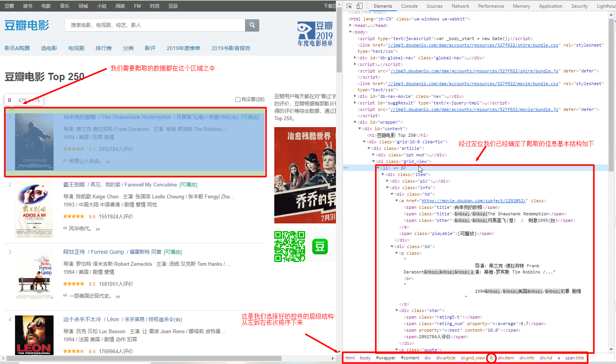Open the FM link in top bar
616x364 pixels.
(137, 6)
